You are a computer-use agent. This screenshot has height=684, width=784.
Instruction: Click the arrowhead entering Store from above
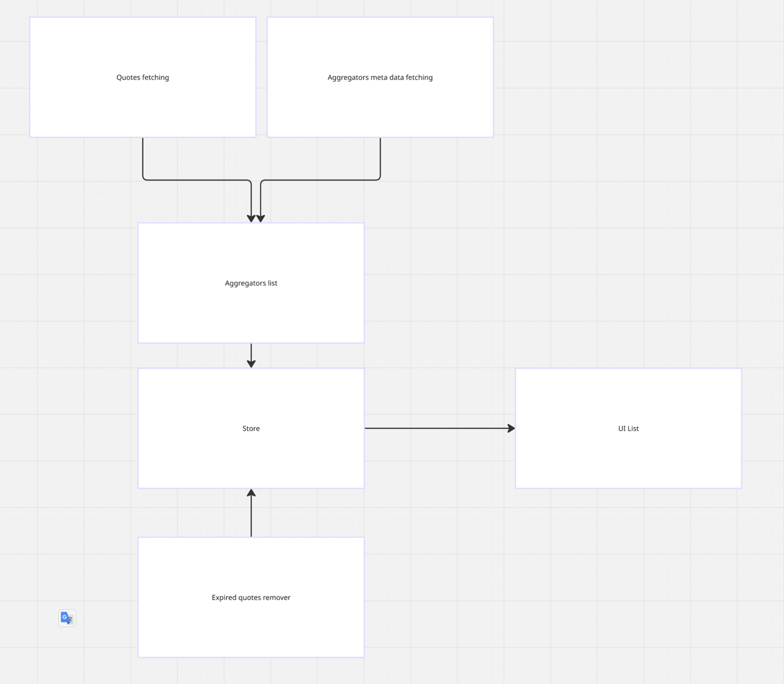251,363
